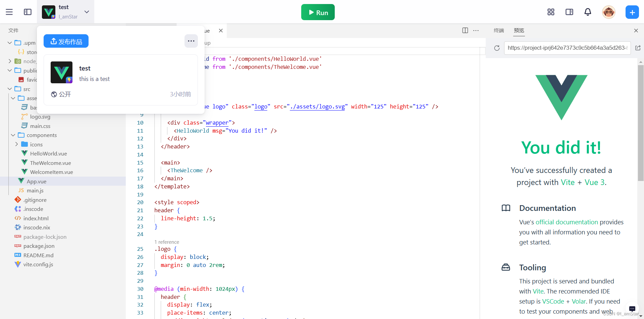Open editor more actions ellipsis
The width and height of the screenshot is (644, 319).
point(476,31)
